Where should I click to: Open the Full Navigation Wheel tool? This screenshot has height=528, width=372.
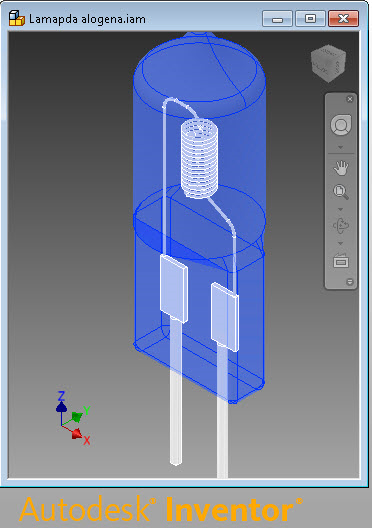(341, 125)
